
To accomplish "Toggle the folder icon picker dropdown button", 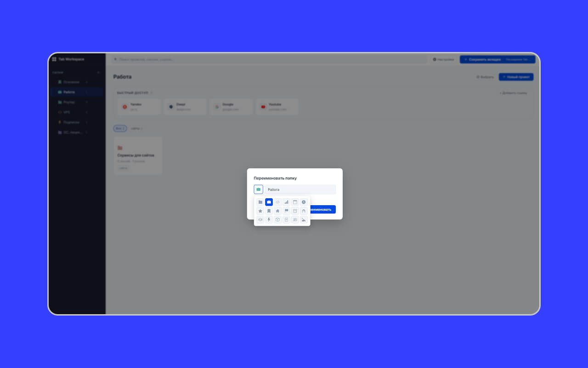I will (x=259, y=190).
